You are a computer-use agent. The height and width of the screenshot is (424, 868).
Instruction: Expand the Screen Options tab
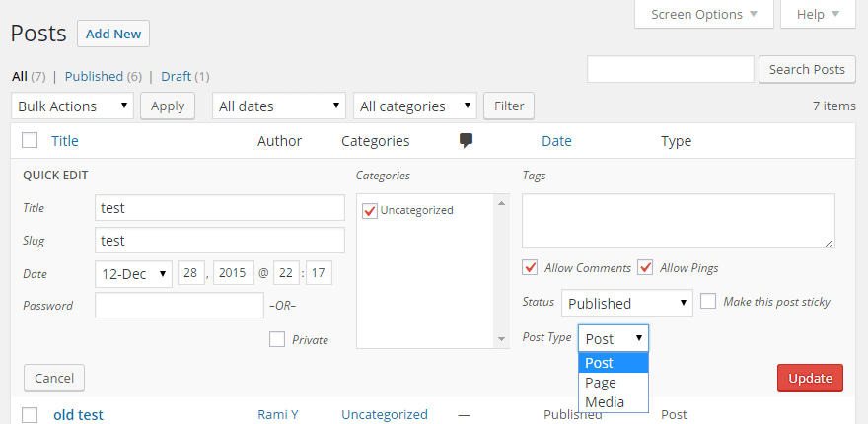click(x=703, y=14)
